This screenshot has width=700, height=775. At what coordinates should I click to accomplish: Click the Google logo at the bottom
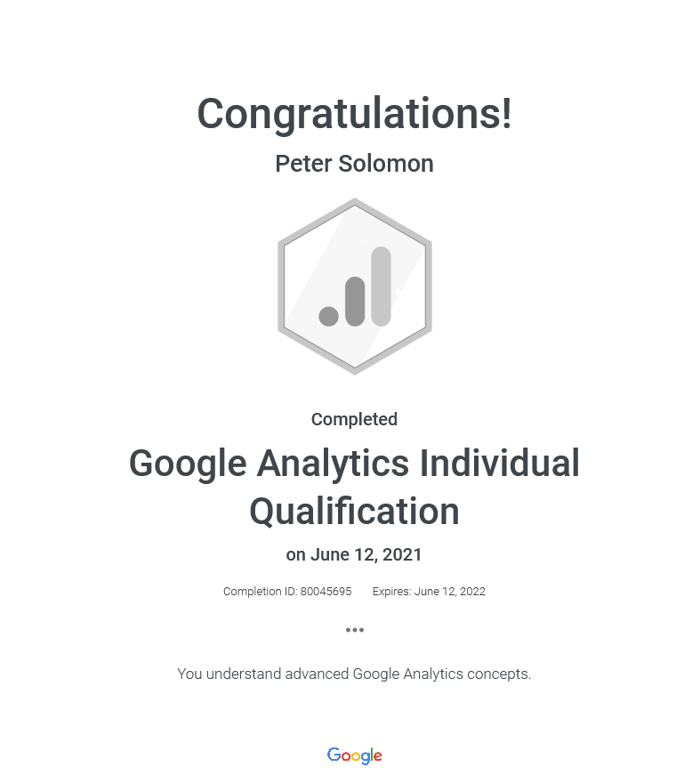(x=355, y=755)
